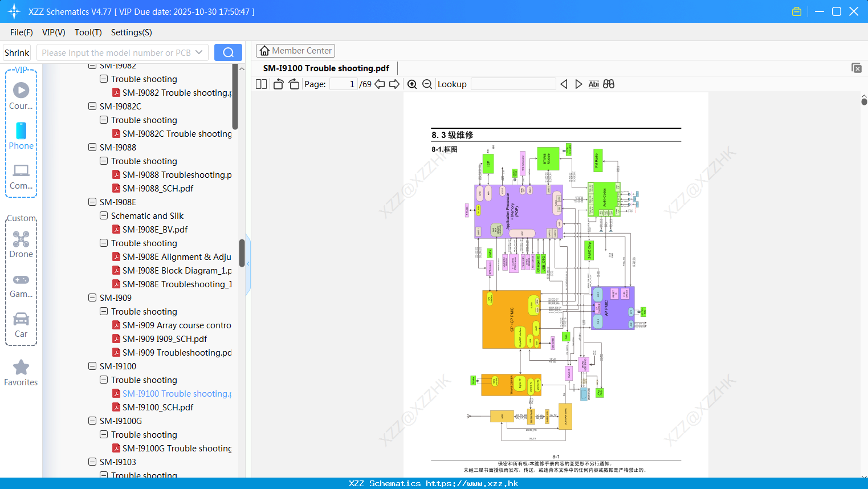
Task: Open the Tool(T) menu
Action: (88, 32)
